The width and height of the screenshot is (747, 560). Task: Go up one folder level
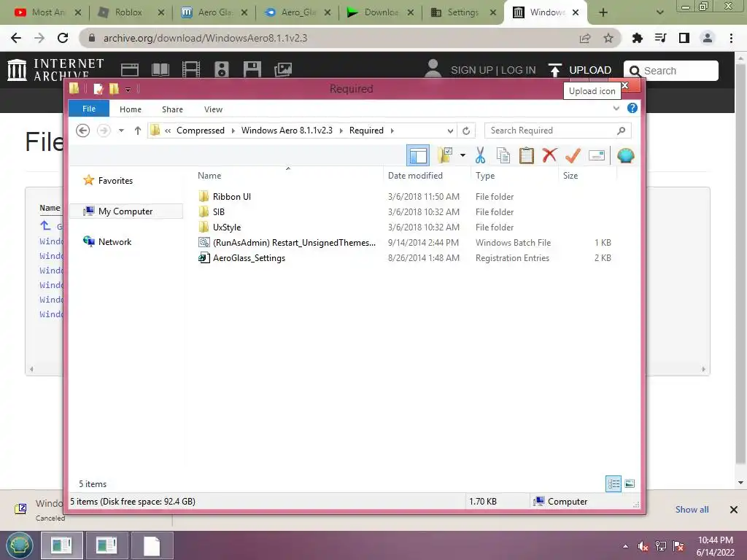(138, 131)
